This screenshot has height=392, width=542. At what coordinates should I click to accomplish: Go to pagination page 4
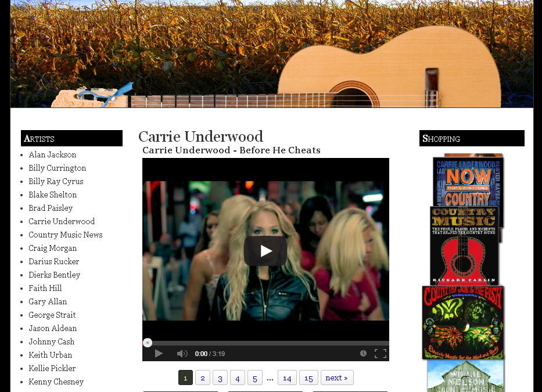[238, 377]
